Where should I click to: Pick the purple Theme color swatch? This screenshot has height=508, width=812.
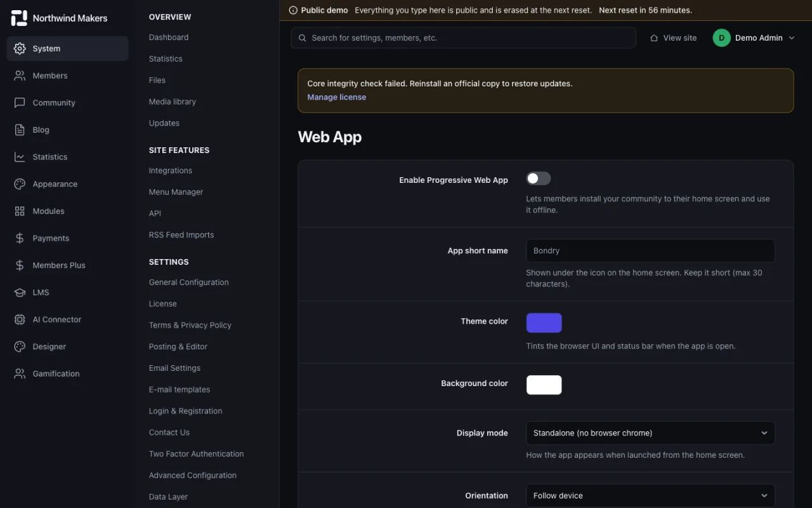coord(544,323)
